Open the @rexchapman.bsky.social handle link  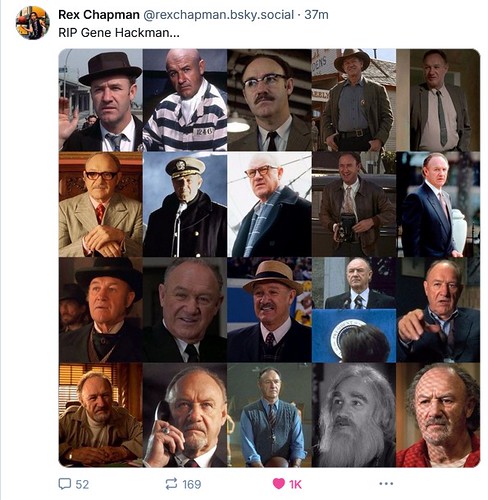(219, 15)
